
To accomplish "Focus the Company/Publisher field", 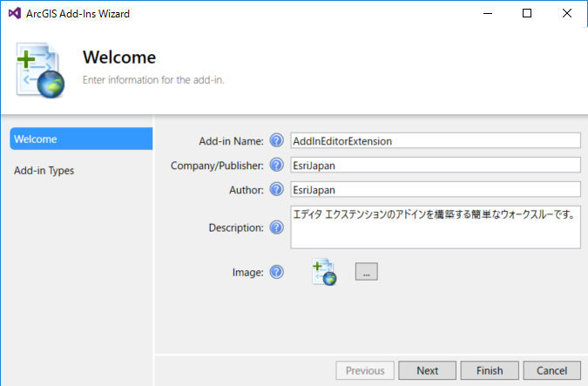I will pyautogui.click(x=436, y=165).
